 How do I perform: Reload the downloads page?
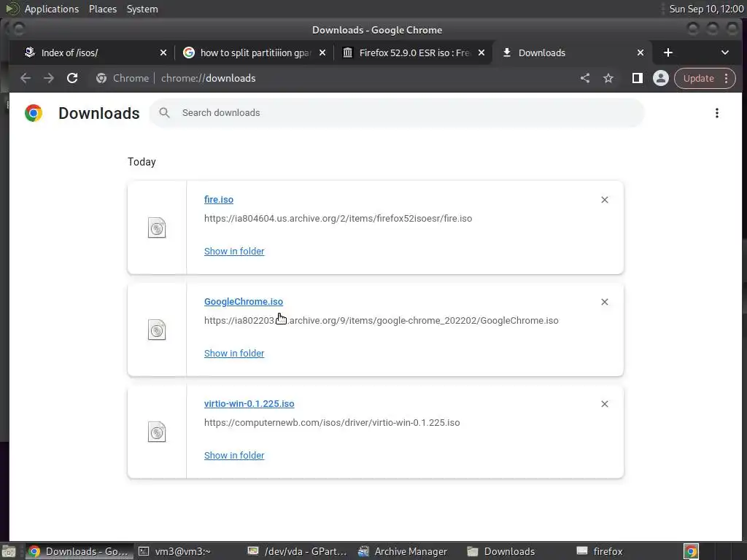point(72,78)
